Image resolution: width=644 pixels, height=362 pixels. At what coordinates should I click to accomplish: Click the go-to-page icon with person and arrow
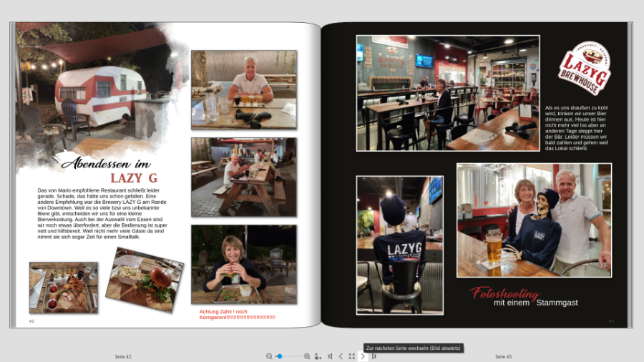[318, 356]
